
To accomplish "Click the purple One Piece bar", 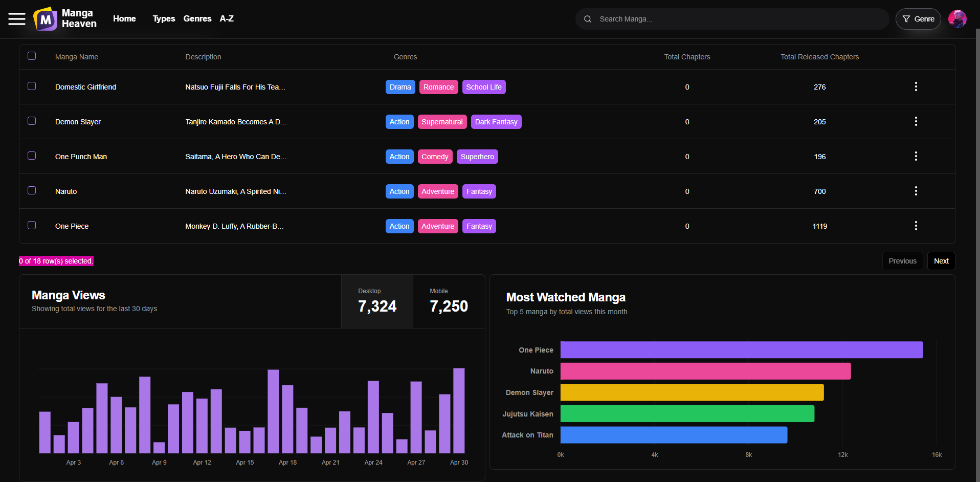I will coord(742,350).
